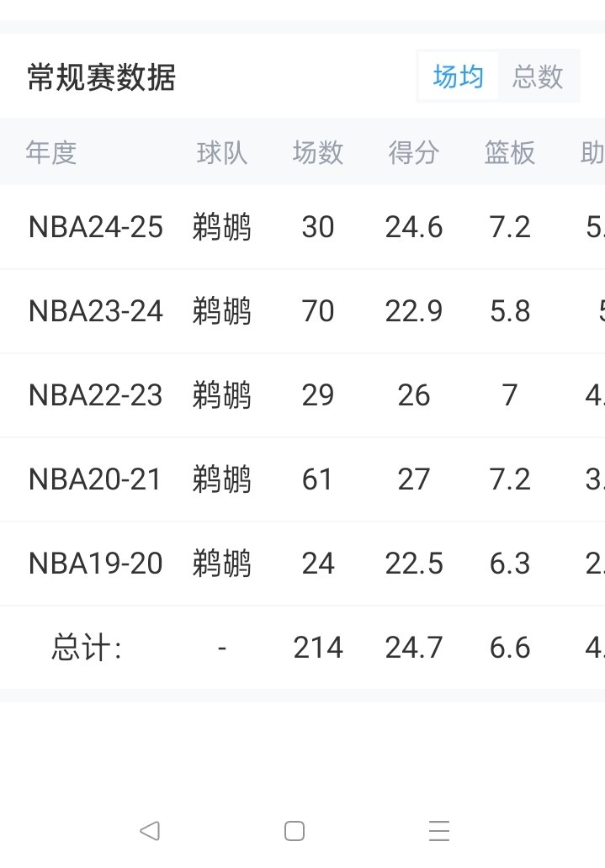This screenshot has width=605, height=868.
Task: Tap the 场数 column header
Action: coord(318,152)
